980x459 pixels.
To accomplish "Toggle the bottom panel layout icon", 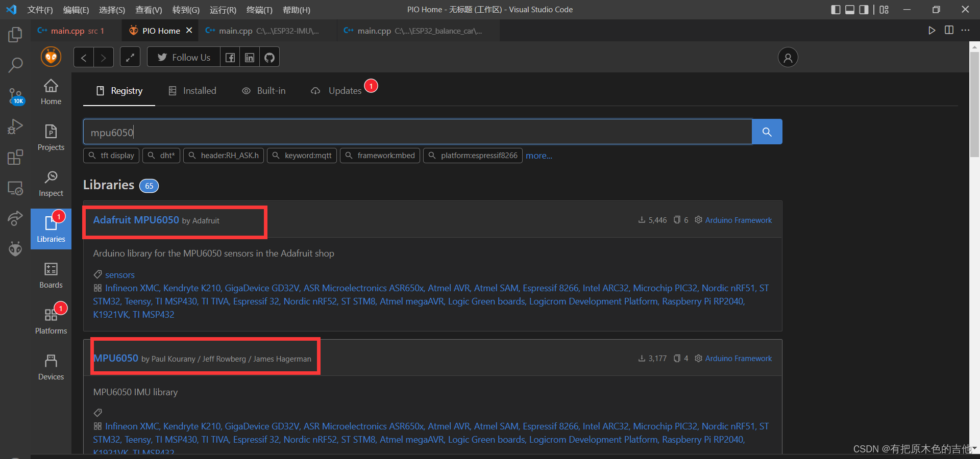I will pos(850,10).
